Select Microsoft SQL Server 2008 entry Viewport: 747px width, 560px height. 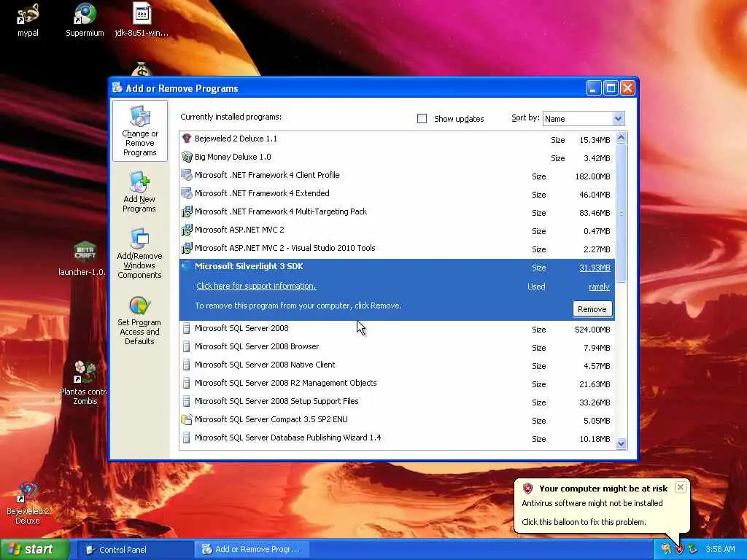pyautogui.click(x=398, y=329)
